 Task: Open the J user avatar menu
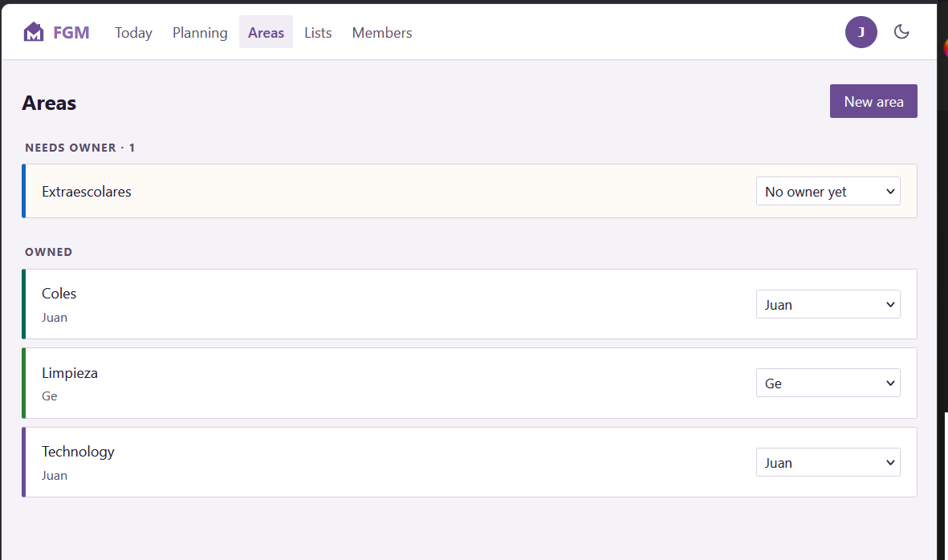coord(861,32)
